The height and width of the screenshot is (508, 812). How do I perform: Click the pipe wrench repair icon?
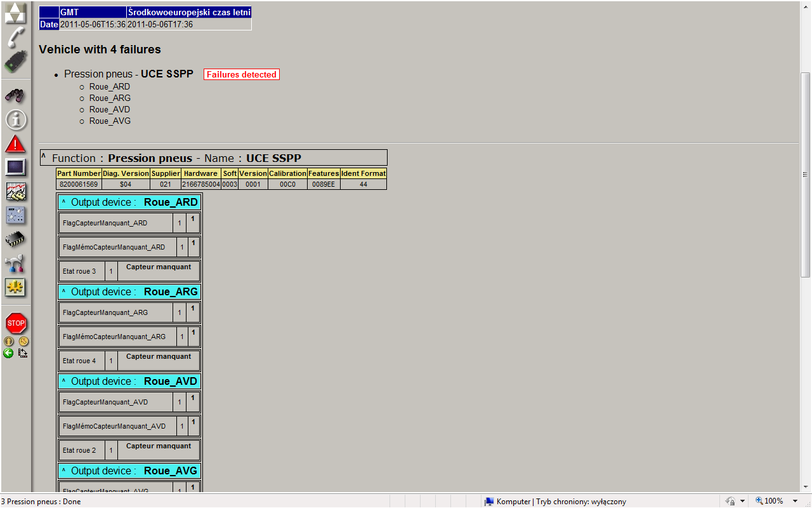[15, 264]
